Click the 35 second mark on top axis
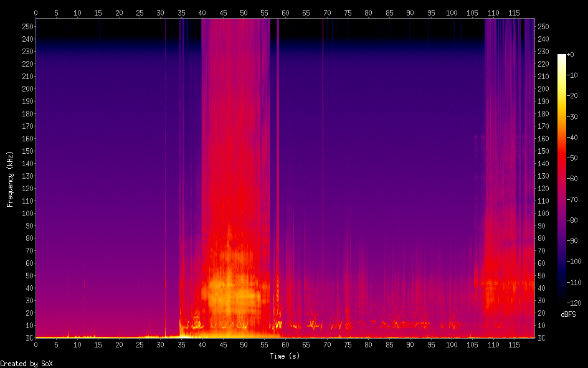This screenshot has width=588, height=368. coord(181,12)
